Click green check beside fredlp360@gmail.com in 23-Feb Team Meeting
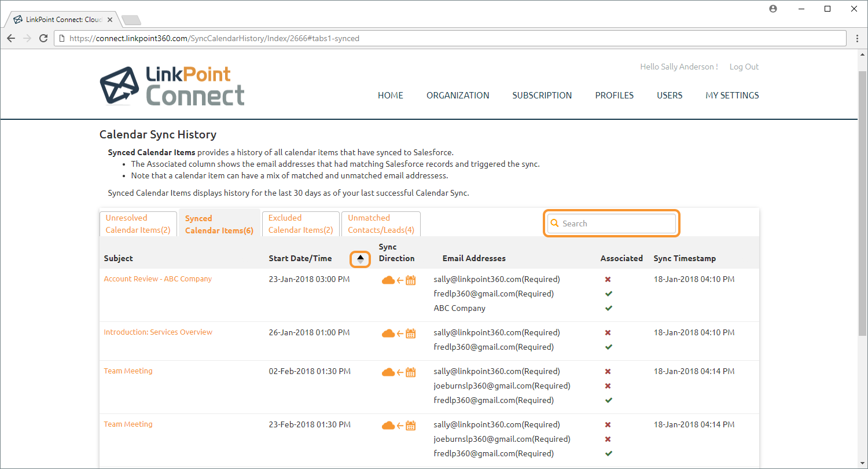868x469 pixels. (608, 454)
